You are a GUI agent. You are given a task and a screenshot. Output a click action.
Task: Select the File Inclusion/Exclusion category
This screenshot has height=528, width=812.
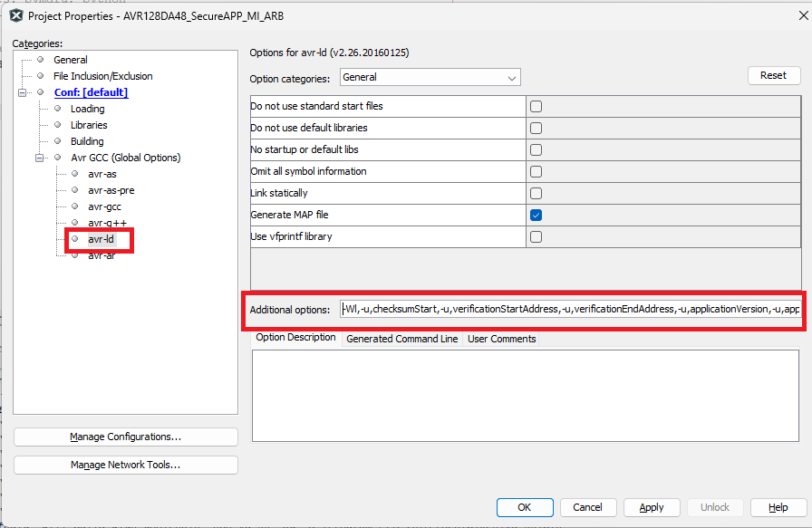[x=102, y=76]
